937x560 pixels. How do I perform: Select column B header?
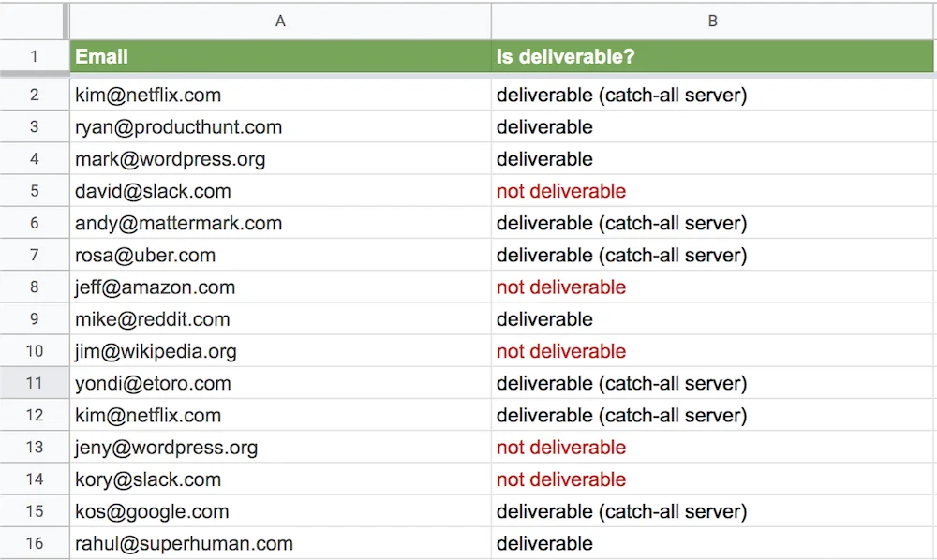tap(713, 21)
